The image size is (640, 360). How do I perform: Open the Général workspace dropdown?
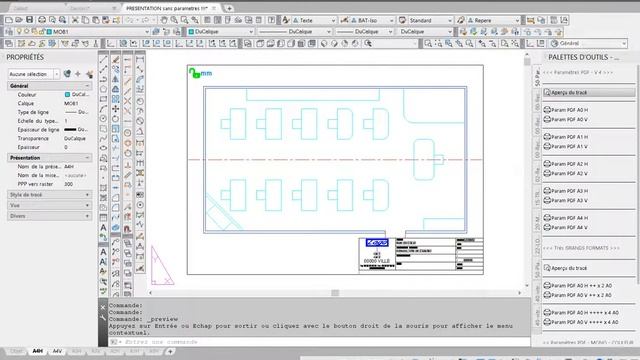pyautogui.click(x=624, y=43)
